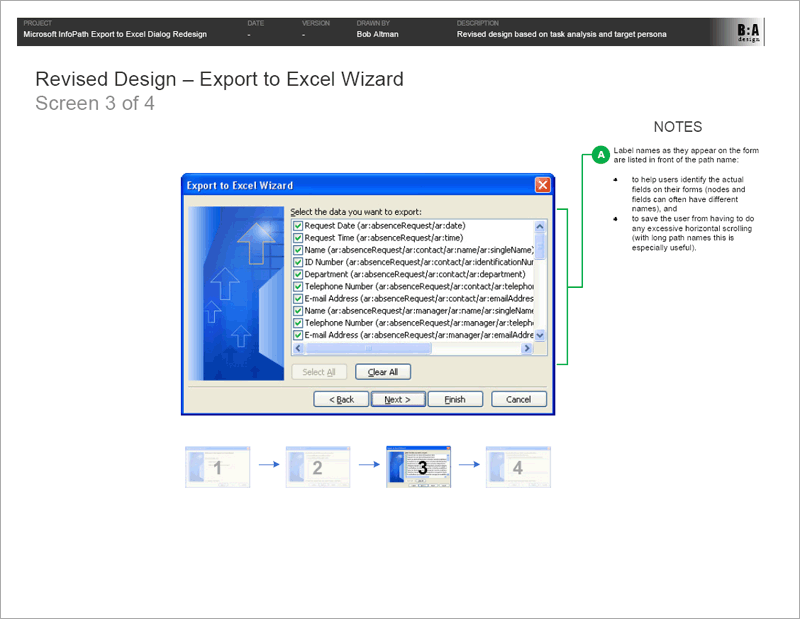Image resolution: width=800 pixels, height=619 pixels.
Task: Cancel the Export to Excel Wizard
Action: tap(518, 400)
